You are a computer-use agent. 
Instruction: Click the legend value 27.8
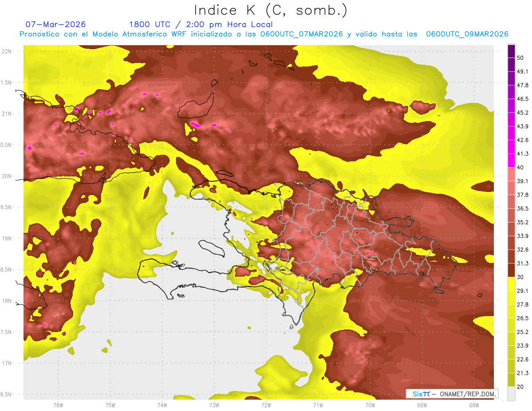tap(523, 305)
